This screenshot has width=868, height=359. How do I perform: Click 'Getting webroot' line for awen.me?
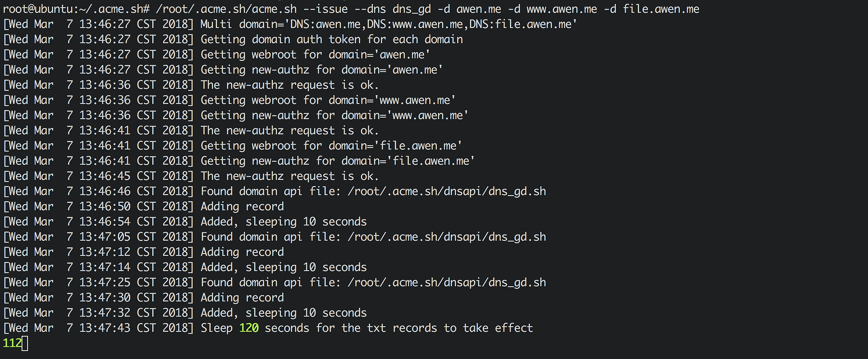(x=315, y=55)
